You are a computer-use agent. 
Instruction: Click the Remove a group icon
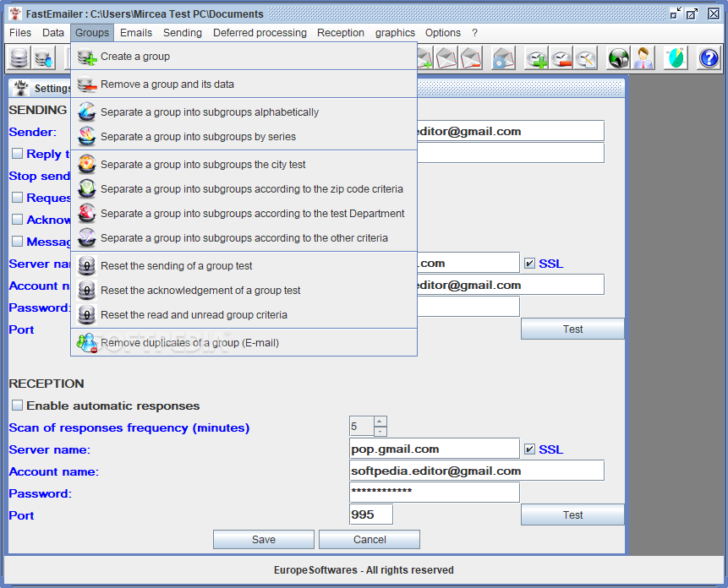tap(87, 84)
